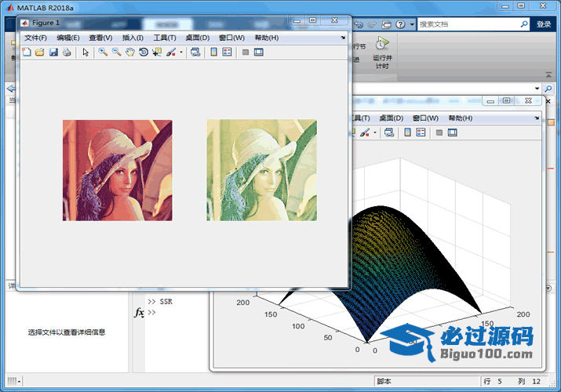This screenshot has width=561, height=392.
Task: Open current folder path dropdown
Action: [537, 89]
